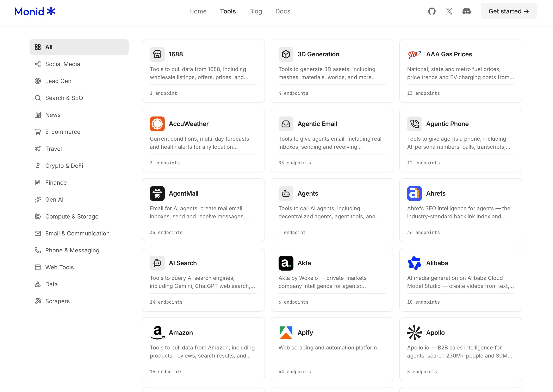
Task: Filter by Phone & Messaging category
Action: [x=79, y=250]
